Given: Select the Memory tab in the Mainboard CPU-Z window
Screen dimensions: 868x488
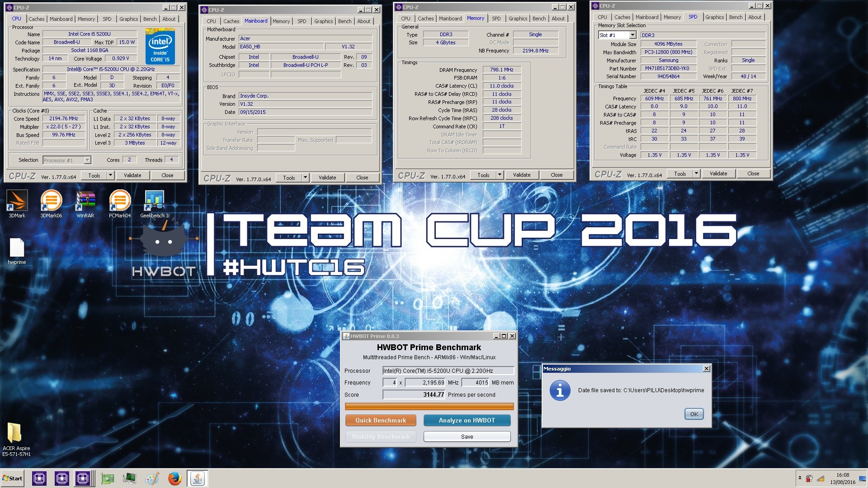Looking at the screenshot, I should point(281,21).
